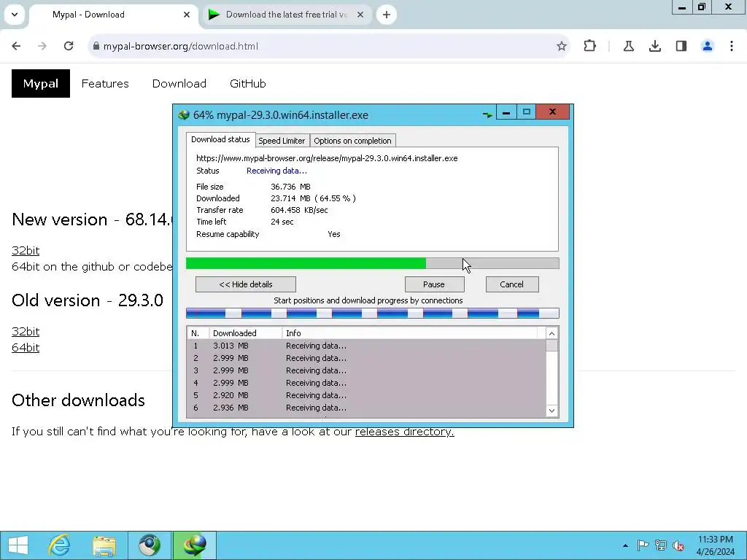The height and width of the screenshot is (560, 747).
Task: Click the network tray icon
Action: pyautogui.click(x=661, y=545)
